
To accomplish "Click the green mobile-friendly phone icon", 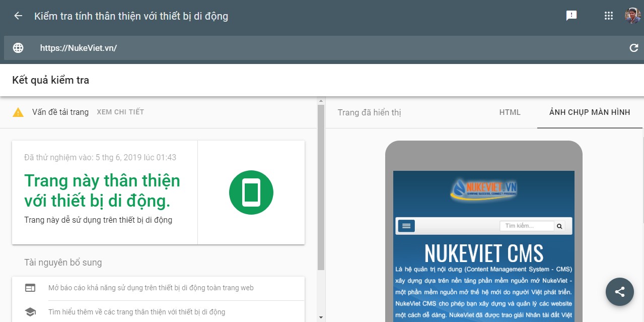I will [x=251, y=192].
